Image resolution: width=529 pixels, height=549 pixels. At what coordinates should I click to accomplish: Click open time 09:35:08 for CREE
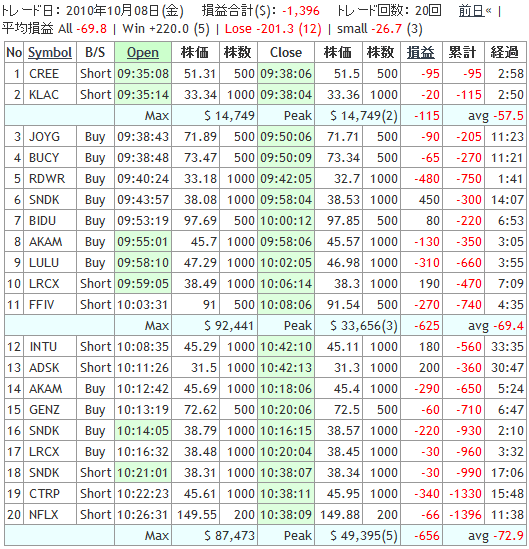coord(143,74)
